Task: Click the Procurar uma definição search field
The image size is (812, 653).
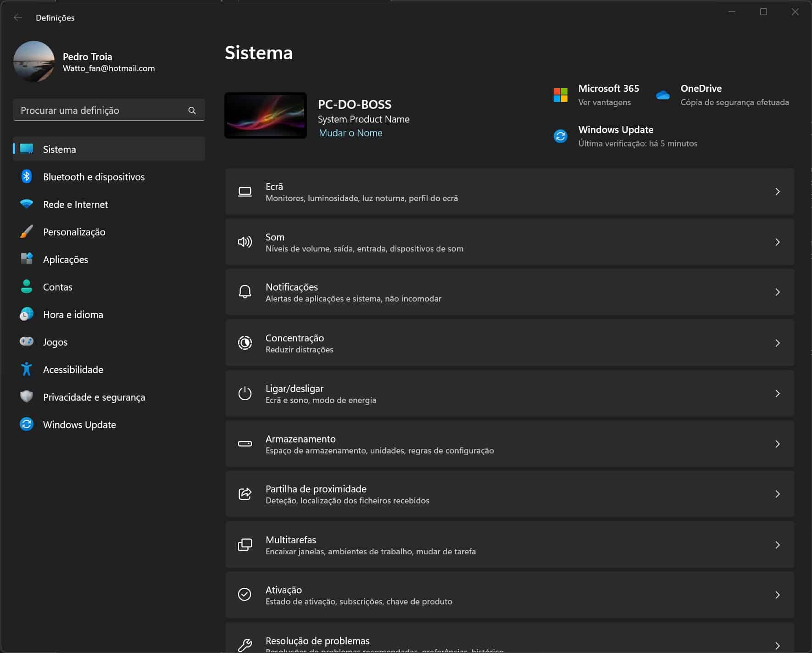Action: 101,111
